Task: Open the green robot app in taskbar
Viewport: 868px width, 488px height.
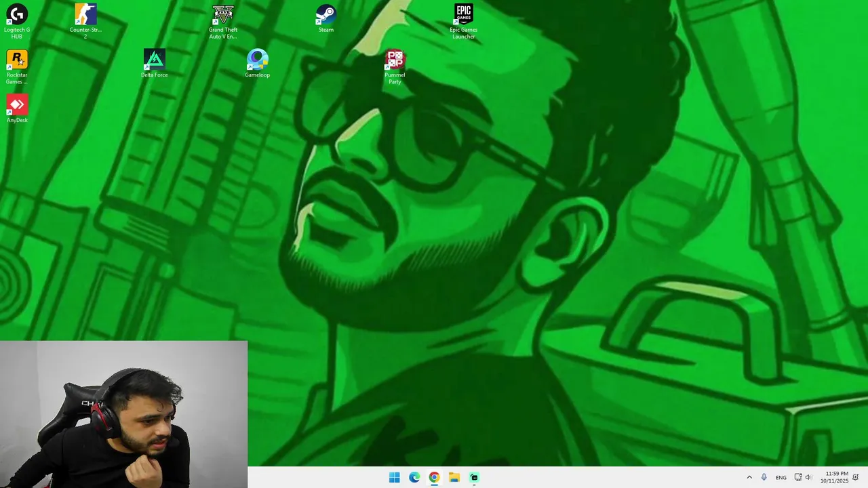Action: tap(474, 477)
